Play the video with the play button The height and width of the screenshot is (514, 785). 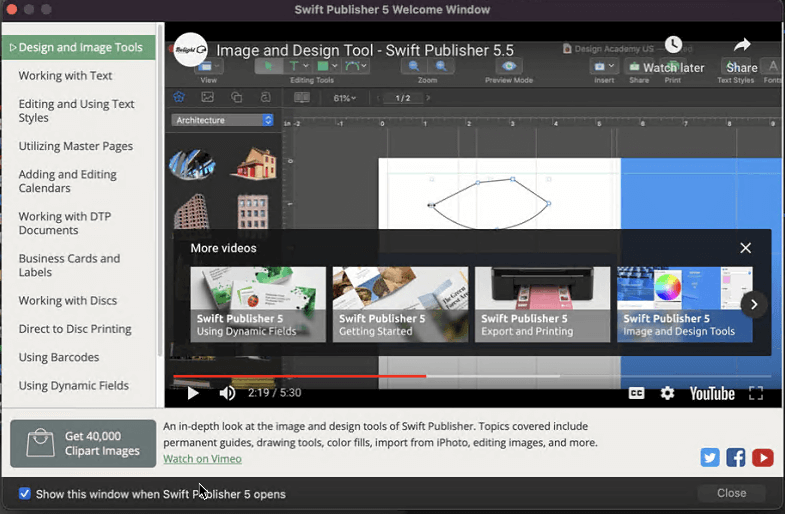tap(194, 393)
